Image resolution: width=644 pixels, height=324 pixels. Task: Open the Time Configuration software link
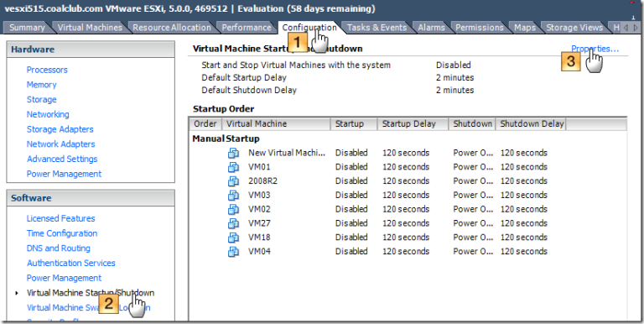coord(62,233)
